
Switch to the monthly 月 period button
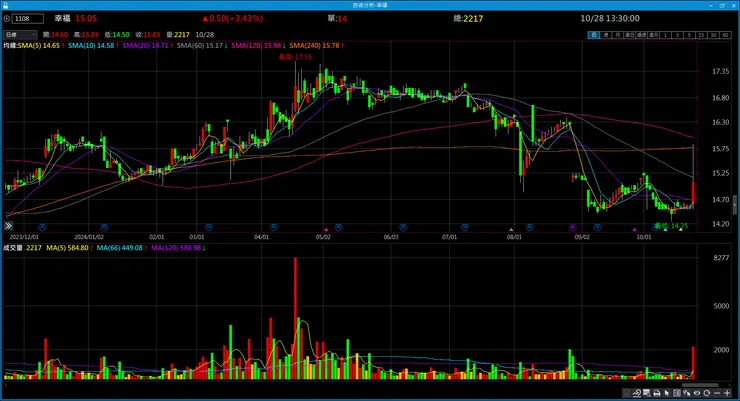(x=617, y=35)
